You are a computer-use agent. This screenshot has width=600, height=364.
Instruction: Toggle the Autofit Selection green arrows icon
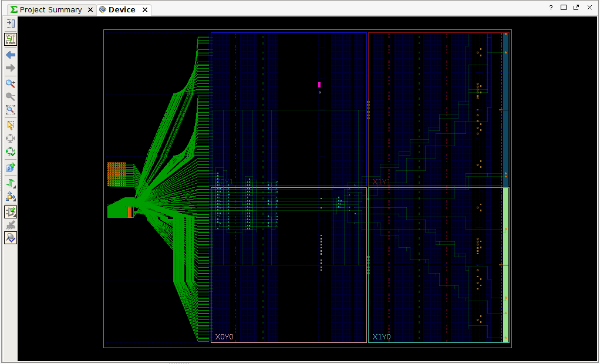tap(11, 151)
